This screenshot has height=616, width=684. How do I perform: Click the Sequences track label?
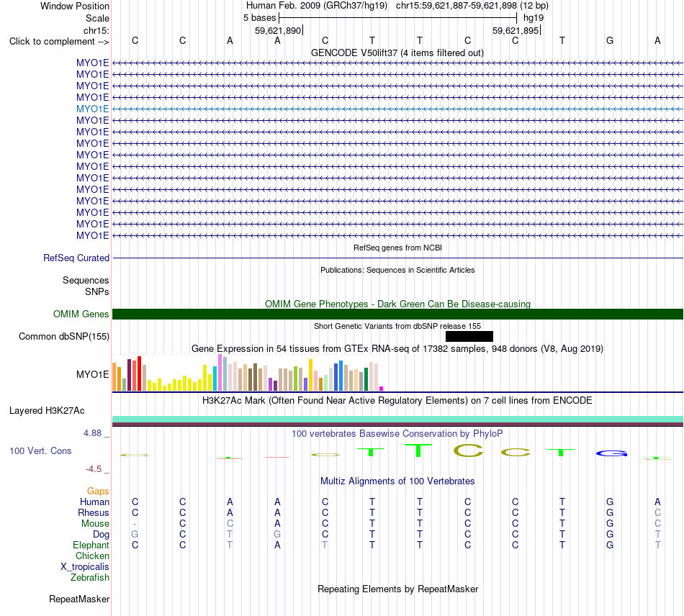point(86,281)
